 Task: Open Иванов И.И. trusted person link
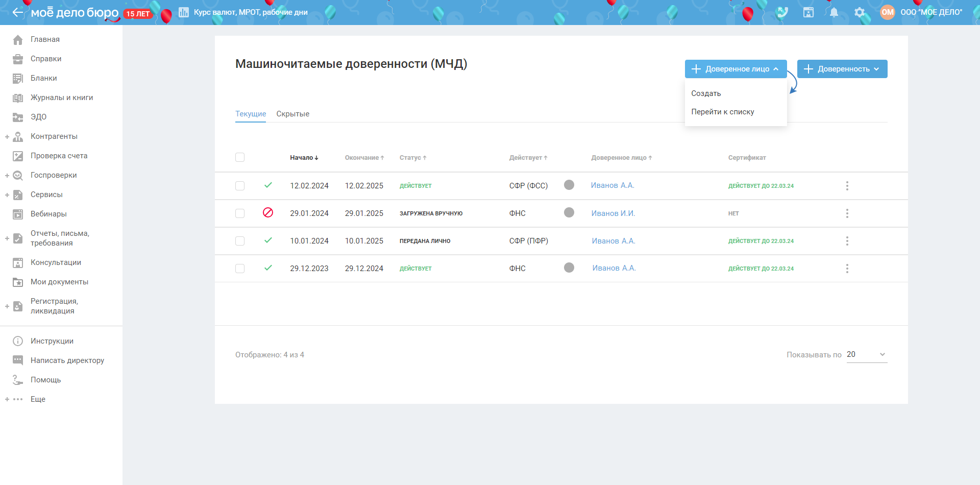613,213
